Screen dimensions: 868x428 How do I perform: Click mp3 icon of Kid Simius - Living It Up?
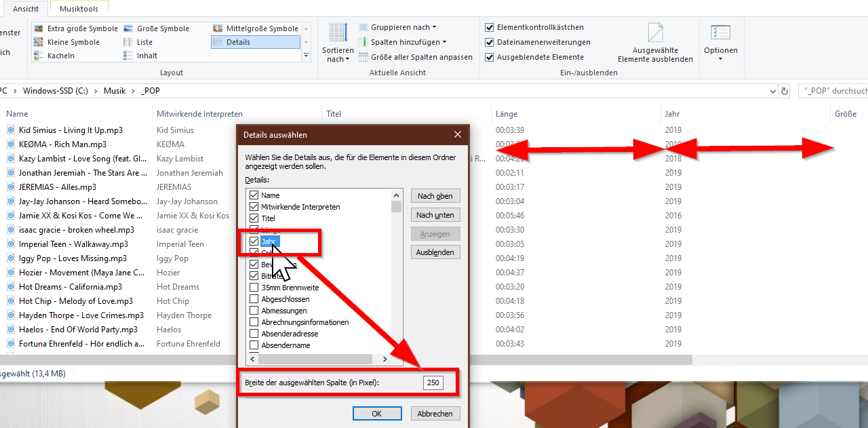click(x=11, y=130)
